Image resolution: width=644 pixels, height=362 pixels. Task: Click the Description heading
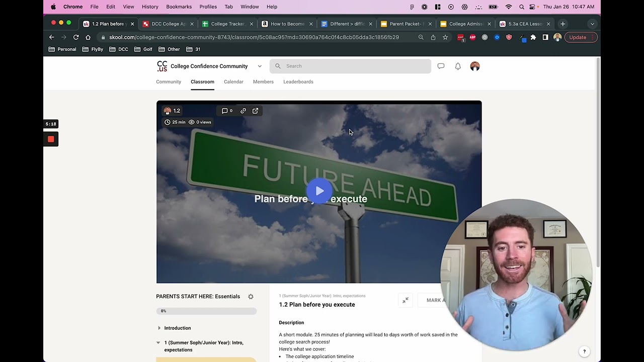[x=291, y=323]
